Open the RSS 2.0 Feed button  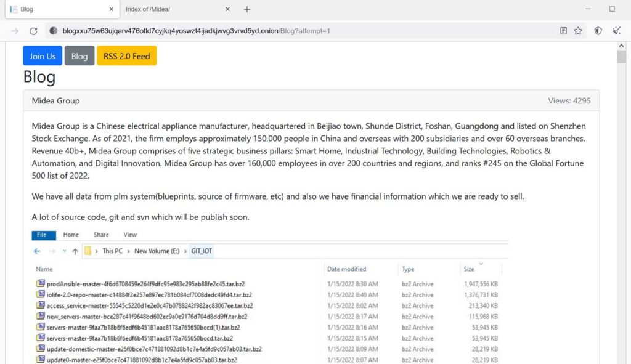[x=126, y=56]
